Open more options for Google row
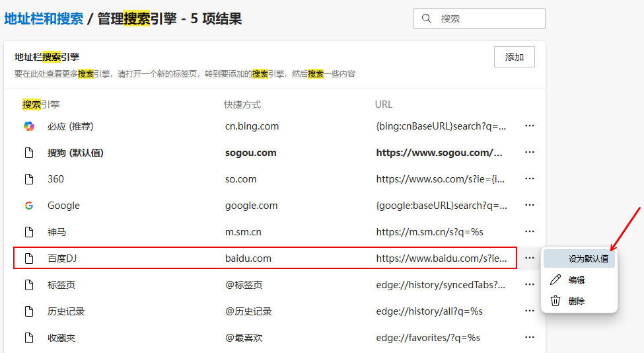Viewport: 644px width, 353px height. 530,205
